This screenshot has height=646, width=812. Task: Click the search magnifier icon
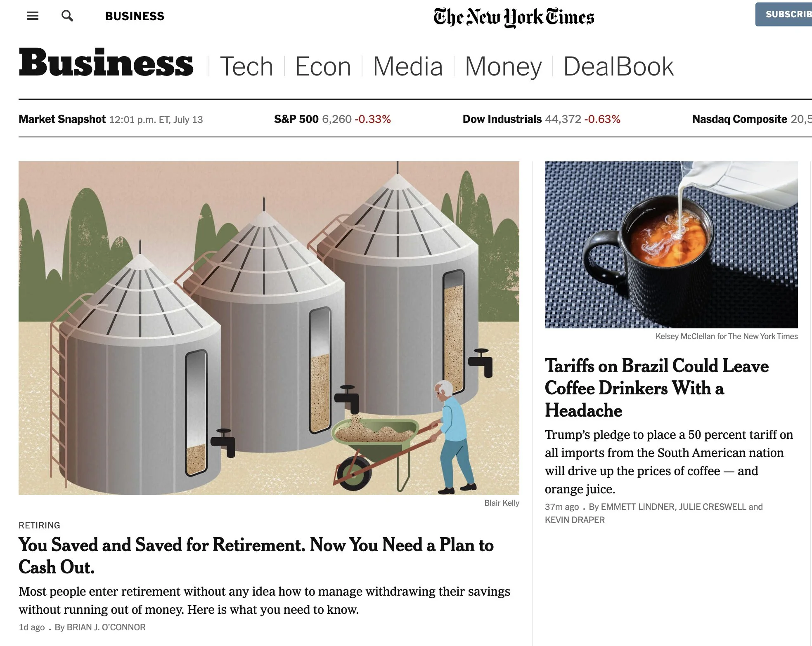click(67, 16)
